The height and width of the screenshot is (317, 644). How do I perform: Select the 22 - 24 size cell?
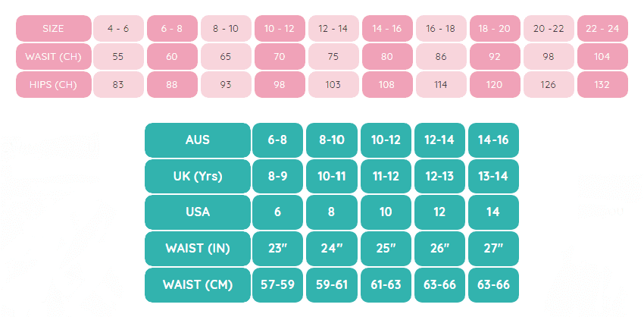(602, 29)
